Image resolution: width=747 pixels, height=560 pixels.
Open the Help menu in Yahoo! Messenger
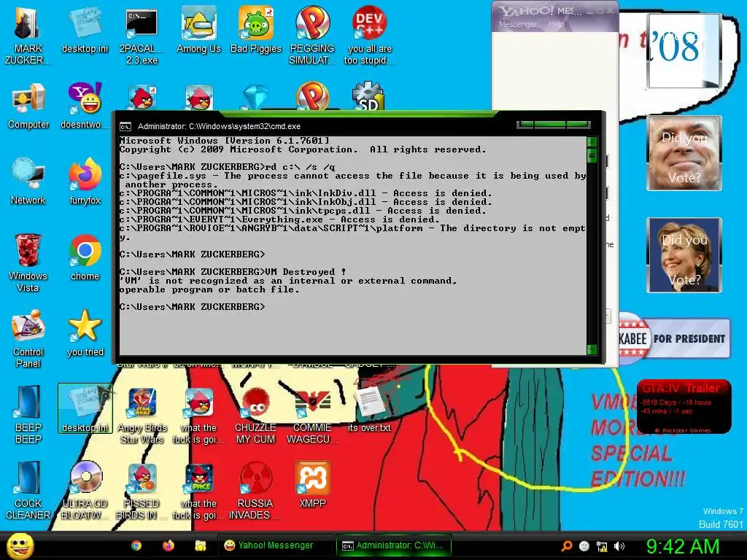click(x=557, y=24)
